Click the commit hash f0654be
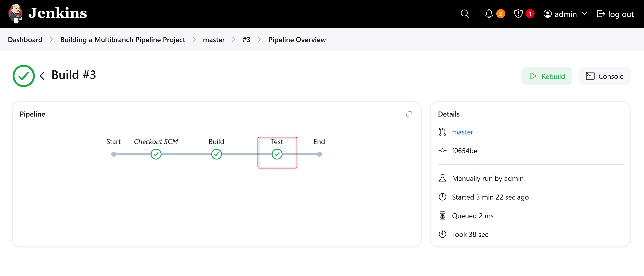 [x=464, y=151]
